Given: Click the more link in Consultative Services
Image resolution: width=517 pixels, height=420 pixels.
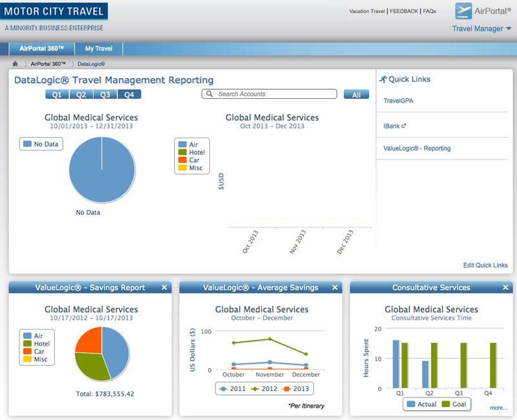Looking at the screenshot, I should click(x=498, y=408).
